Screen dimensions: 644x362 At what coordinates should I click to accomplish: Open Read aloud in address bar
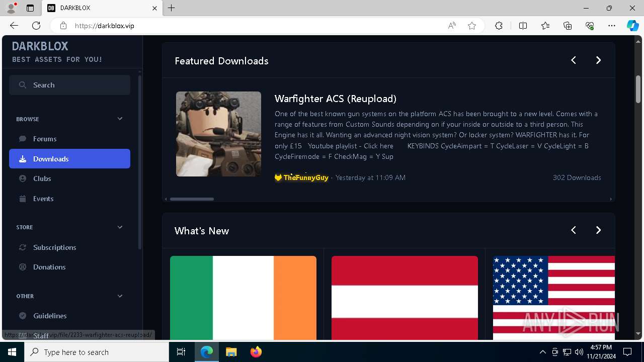click(x=452, y=26)
